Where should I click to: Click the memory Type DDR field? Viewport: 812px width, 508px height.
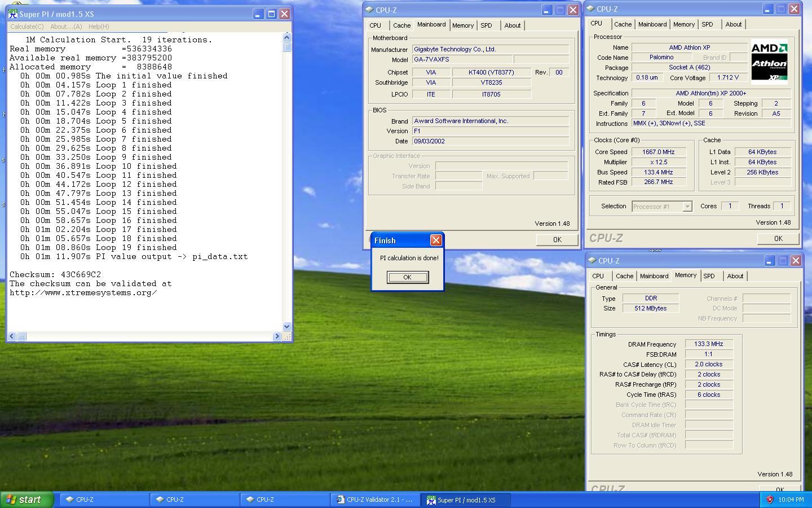click(x=651, y=298)
